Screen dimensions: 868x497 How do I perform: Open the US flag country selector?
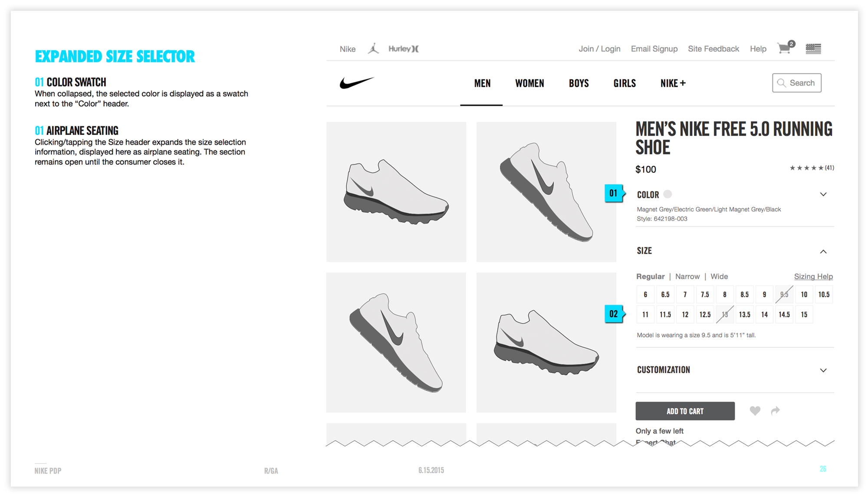coord(813,49)
